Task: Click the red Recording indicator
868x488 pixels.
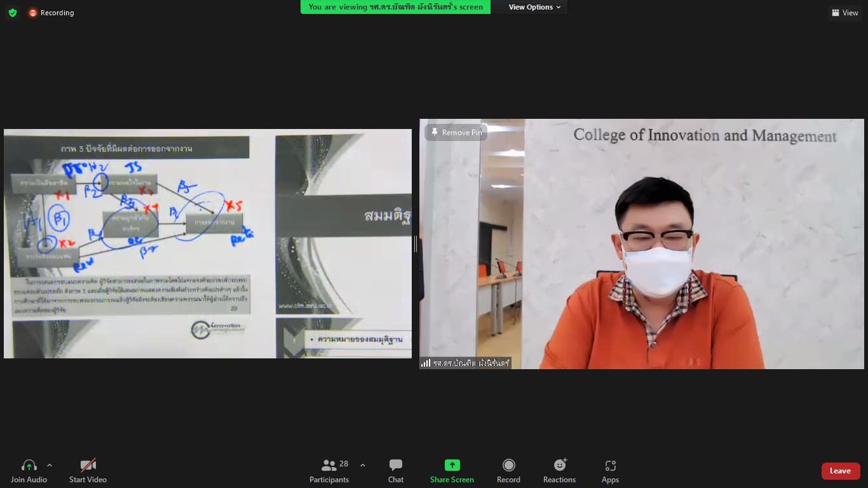Action: (x=51, y=13)
